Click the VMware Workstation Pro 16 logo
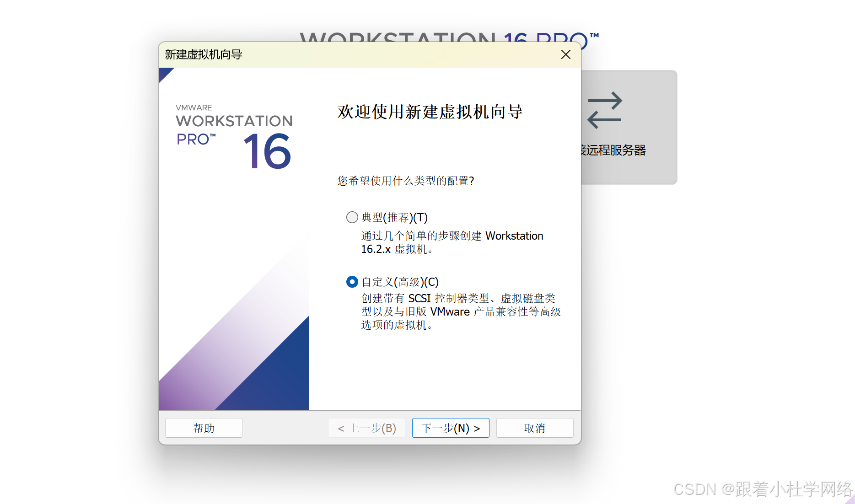 pos(234,136)
